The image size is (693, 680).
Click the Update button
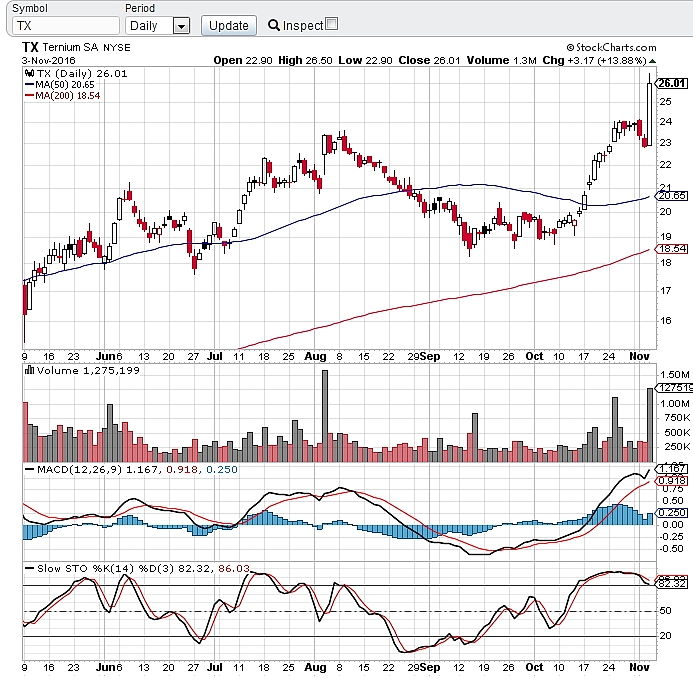click(x=228, y=26)
